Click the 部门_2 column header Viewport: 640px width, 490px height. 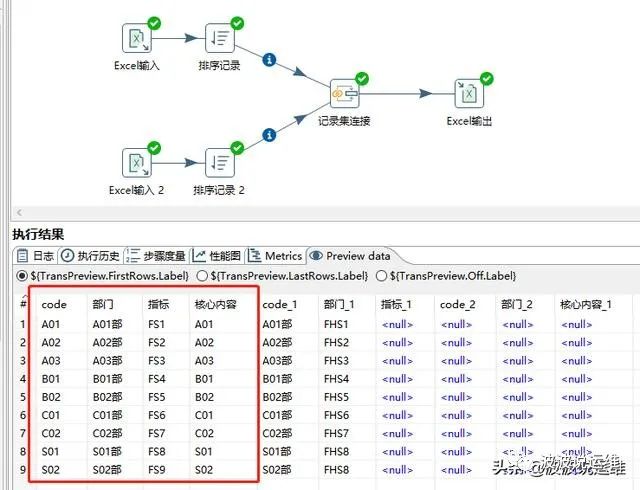point(517,305)
